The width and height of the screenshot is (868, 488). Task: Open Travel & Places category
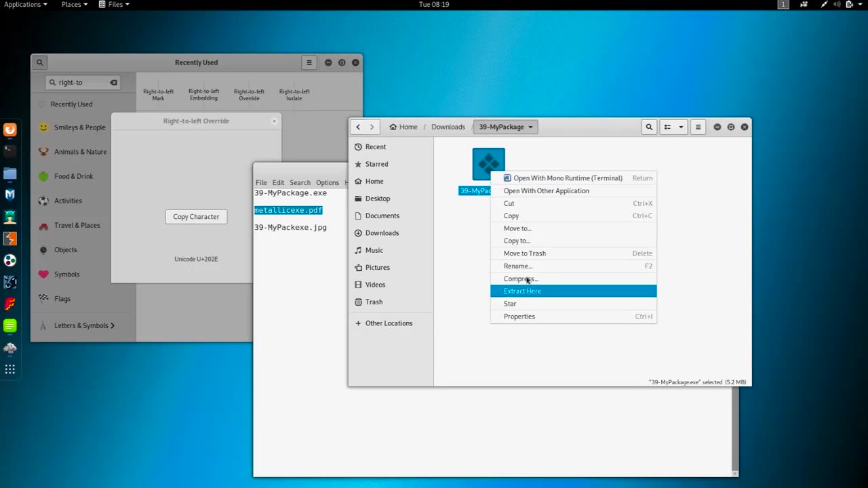77,225
